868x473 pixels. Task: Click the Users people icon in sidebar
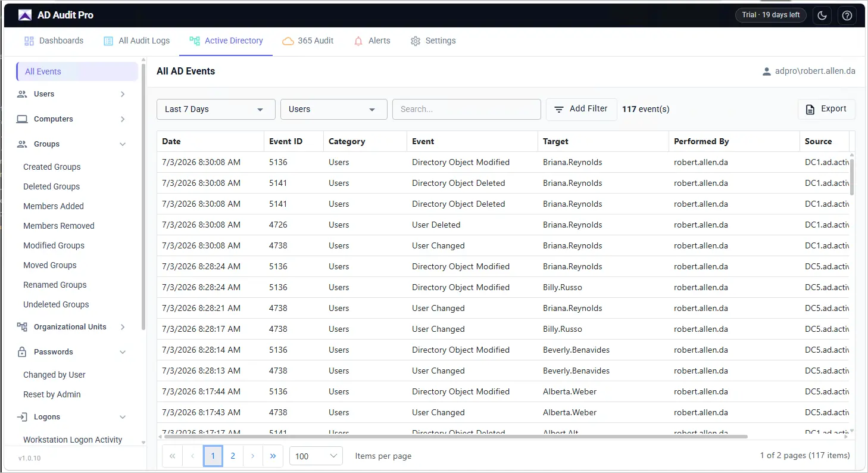pos(22,94)
